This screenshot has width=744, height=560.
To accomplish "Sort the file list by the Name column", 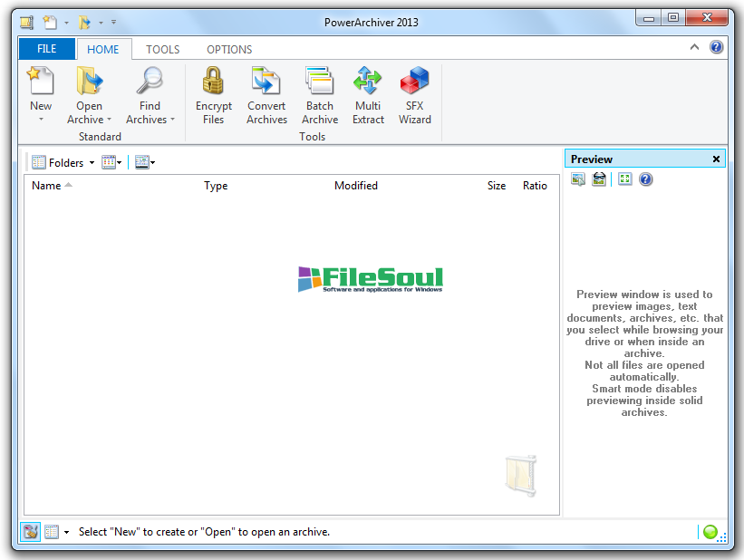I will point(46,186).
